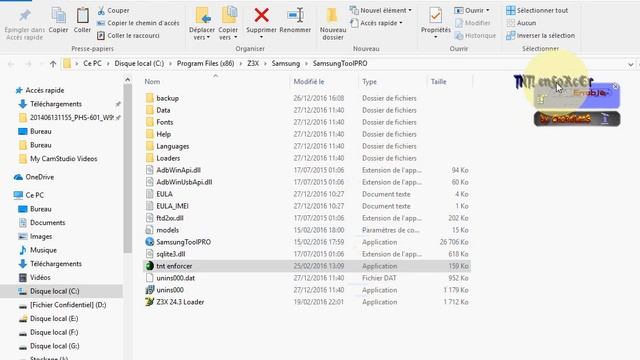640x360 pixels.
Task: Click Disque local (C:) in the breadcrumb
Action: click(x=139, y=64)
